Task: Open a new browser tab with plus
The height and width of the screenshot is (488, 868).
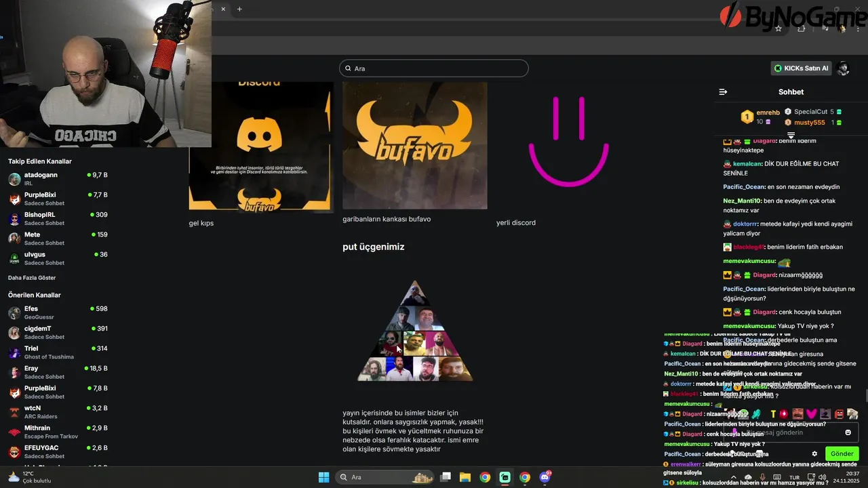Action: coord(239,9)
